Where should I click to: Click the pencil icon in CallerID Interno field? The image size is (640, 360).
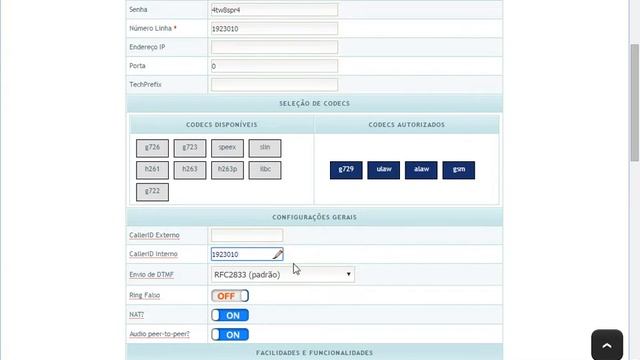pyautogui.click(x=278, y=254)
